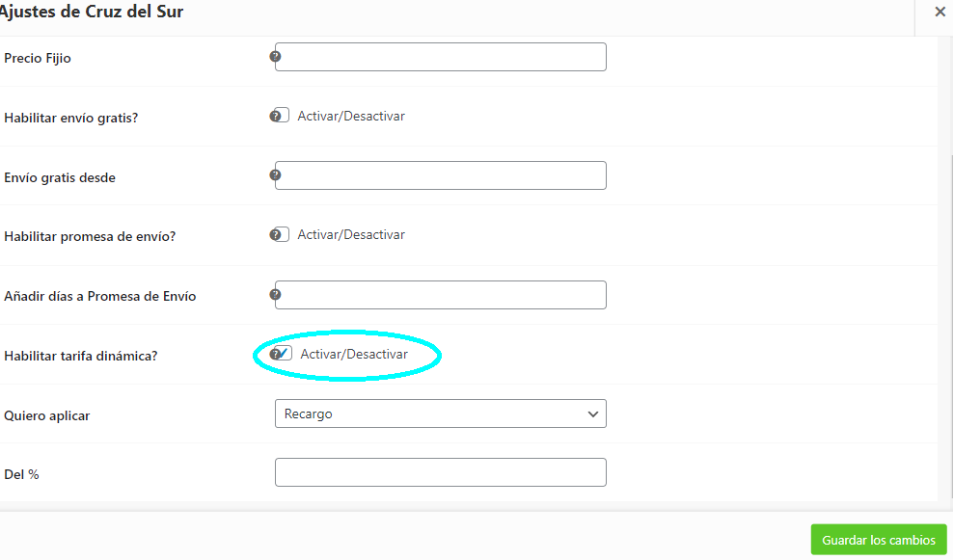Click the Del % input field
Viewport: 954px width, 560px height.
(440, 472)
